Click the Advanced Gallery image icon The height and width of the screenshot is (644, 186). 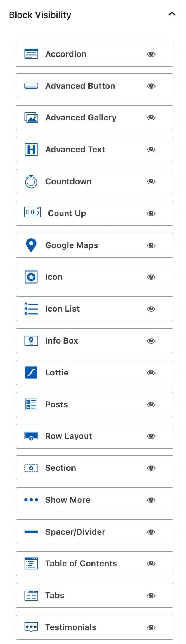tap(31, 118)
